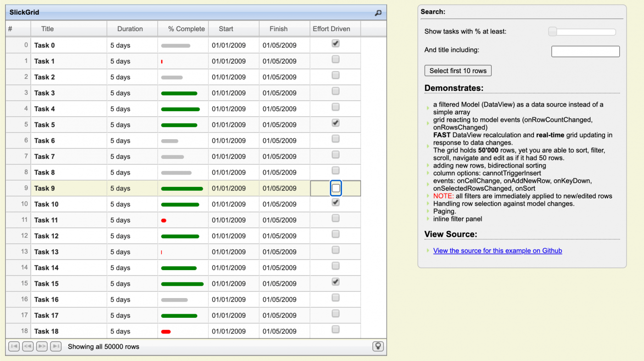Open the example source on Github
Image resolution: width=644 pixels, height=361 pixels.
[498, 250]
